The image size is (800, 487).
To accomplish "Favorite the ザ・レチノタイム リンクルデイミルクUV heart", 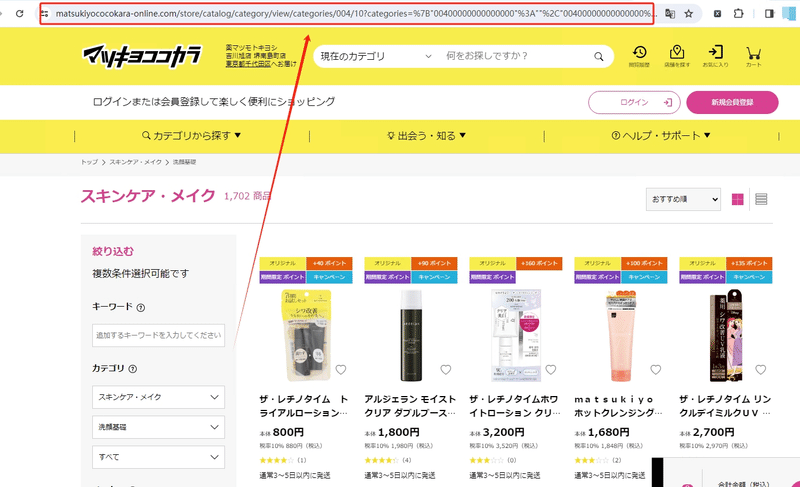I will [x=761, y=370].
